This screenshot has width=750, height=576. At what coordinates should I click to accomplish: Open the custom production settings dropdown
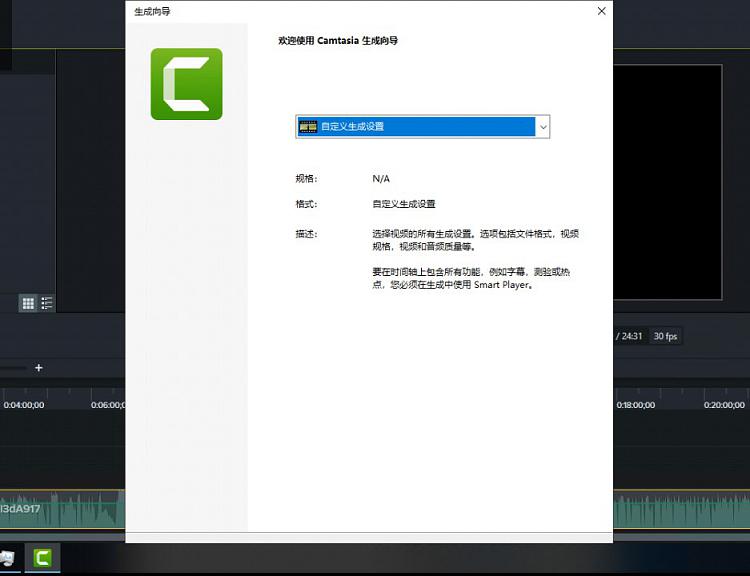(423, 127)
